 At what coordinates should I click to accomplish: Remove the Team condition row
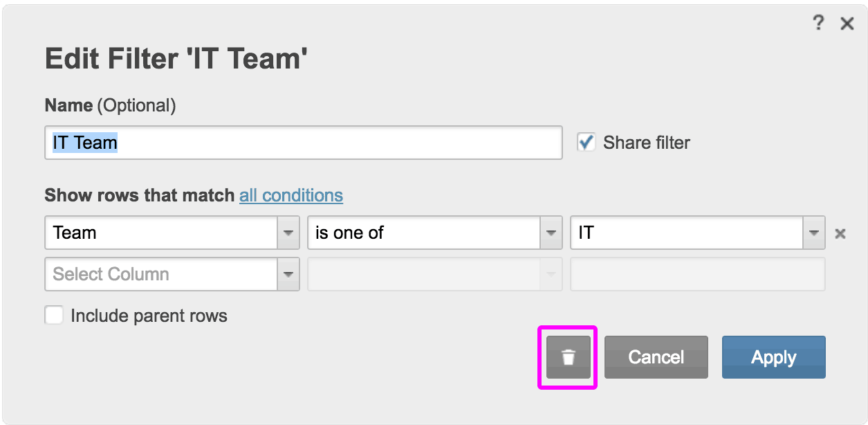click(x=840, y=233)
